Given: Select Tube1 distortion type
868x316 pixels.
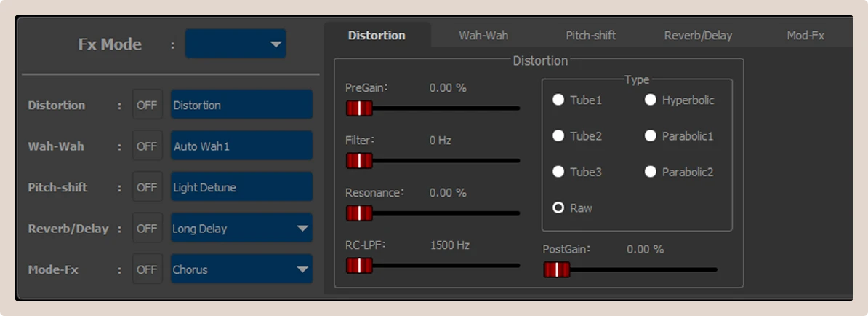Looking at the screenshot, I should [x=558, y=100].
